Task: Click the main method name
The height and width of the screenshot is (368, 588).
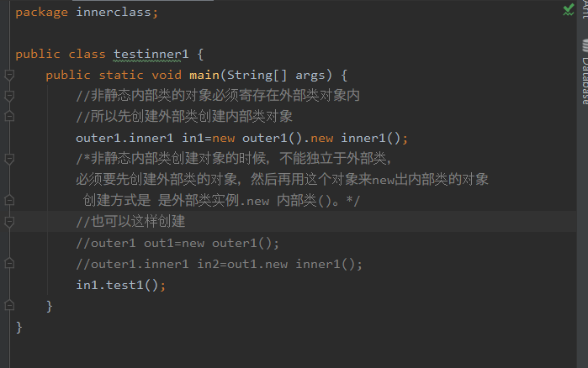Action: point(204,76)
